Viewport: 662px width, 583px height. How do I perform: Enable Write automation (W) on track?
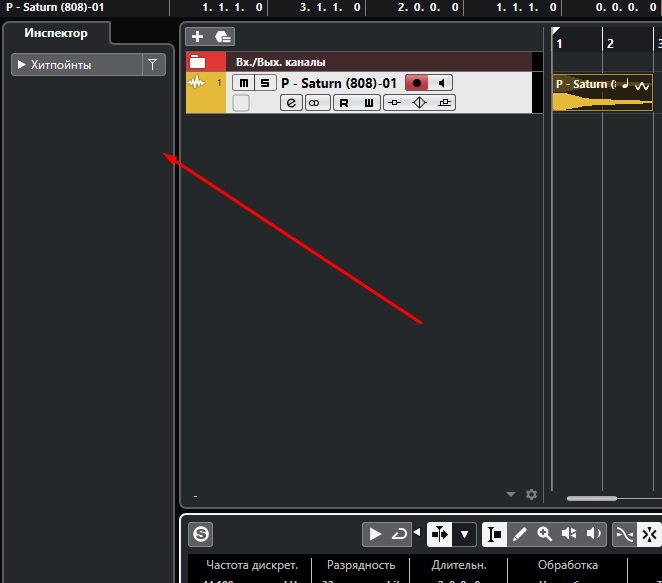tap(369, 103)
